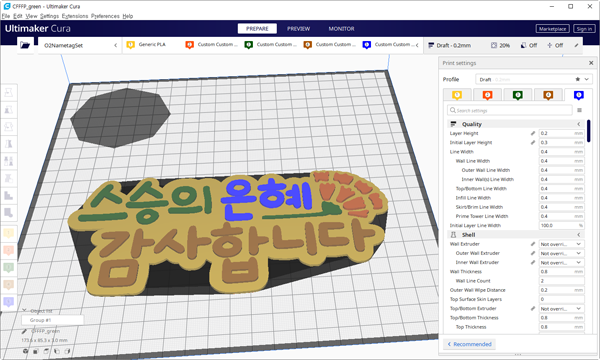Open file with the folder icon
Image resolution: width=600 pixels, height=360 pixels.
pos(25,45)
